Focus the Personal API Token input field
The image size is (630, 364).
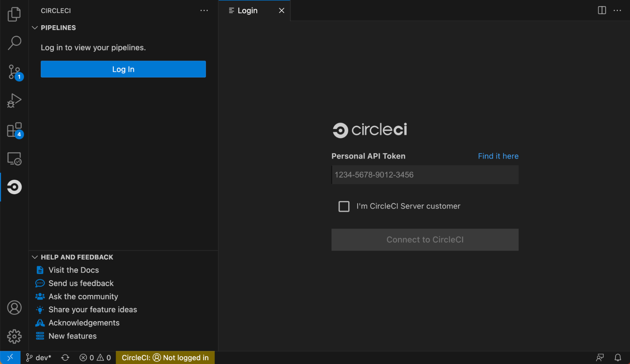tap(425, 175)
